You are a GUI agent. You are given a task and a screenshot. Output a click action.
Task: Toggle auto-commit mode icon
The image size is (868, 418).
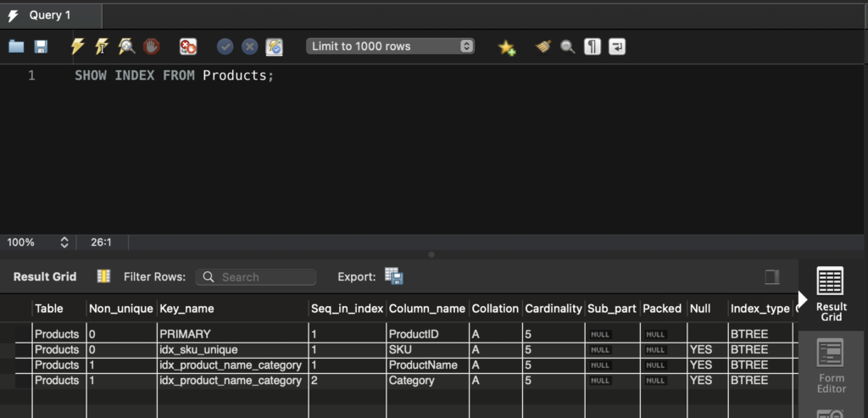click(274, 47)
